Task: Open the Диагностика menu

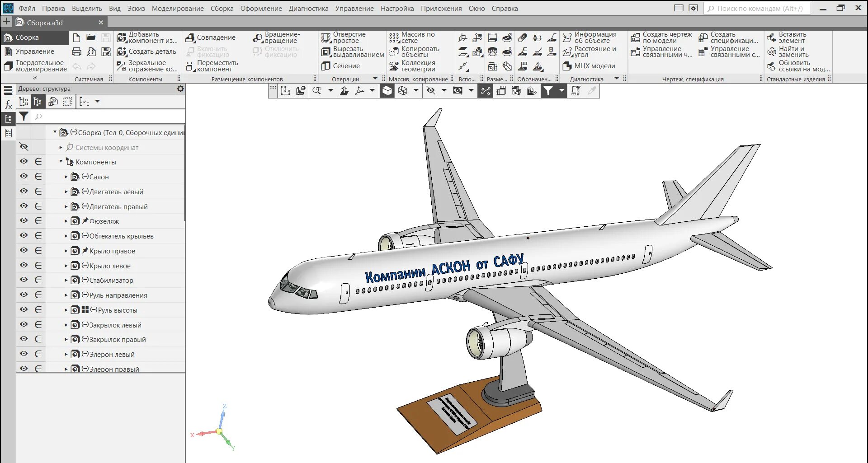Action: click(309, 8)
